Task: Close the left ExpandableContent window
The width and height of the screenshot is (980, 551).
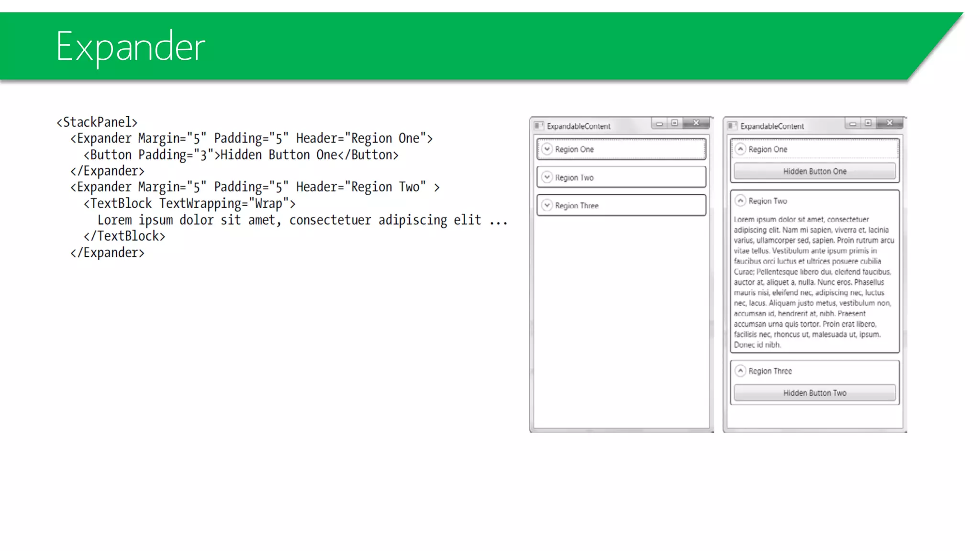Action: pyautogui.click(x=696, y=123)
